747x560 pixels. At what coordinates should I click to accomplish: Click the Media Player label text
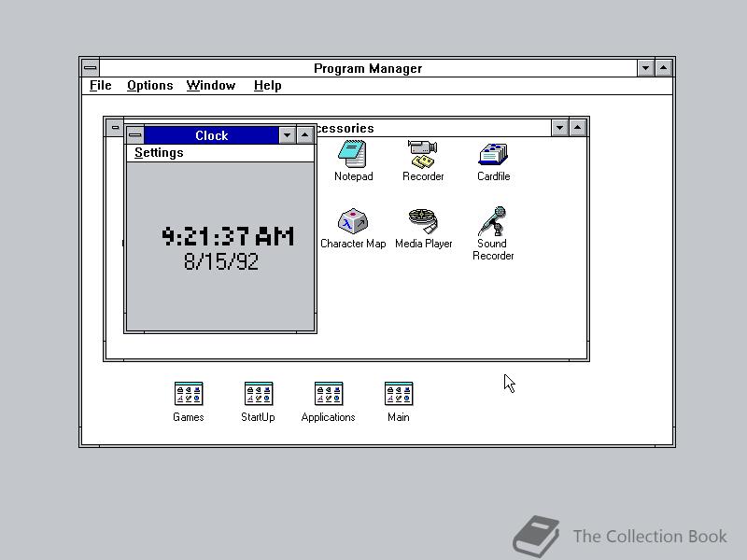[424, 244]
